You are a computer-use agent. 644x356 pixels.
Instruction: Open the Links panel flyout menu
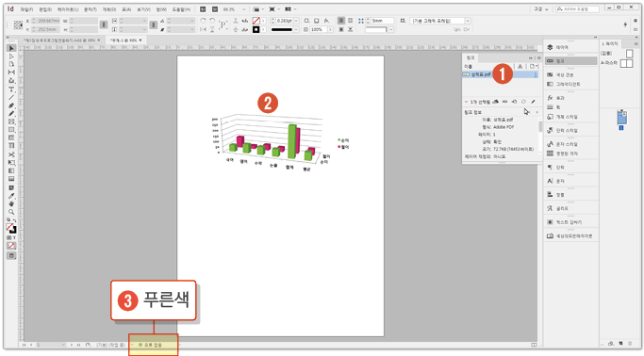(538, 57)
